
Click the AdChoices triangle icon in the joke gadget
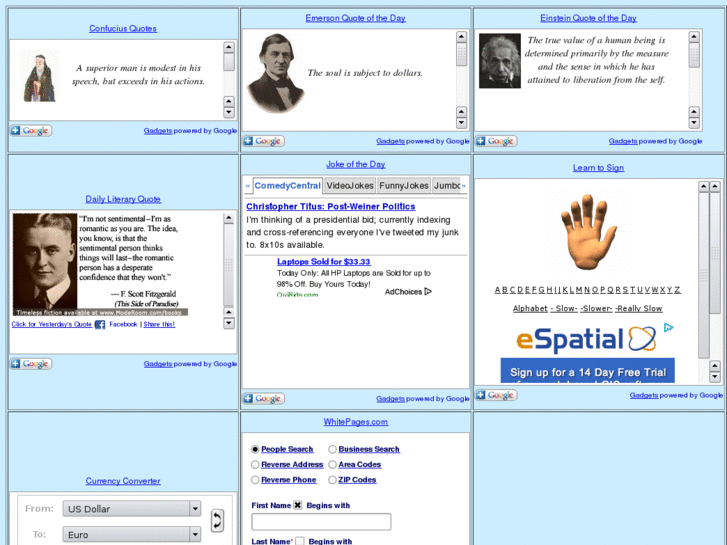tap(428, 292)
